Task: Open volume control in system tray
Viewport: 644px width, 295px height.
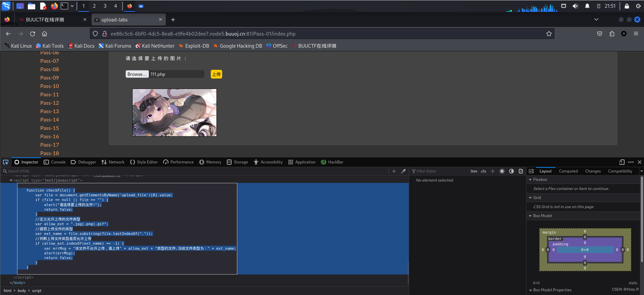Action: 575,6
